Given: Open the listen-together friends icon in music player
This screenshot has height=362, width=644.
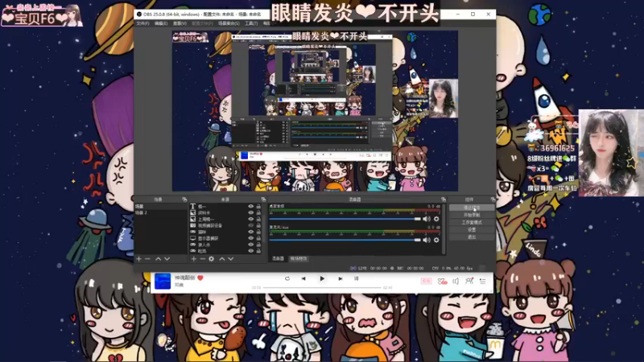Looking at the screenshot, I should click(469, 281).
